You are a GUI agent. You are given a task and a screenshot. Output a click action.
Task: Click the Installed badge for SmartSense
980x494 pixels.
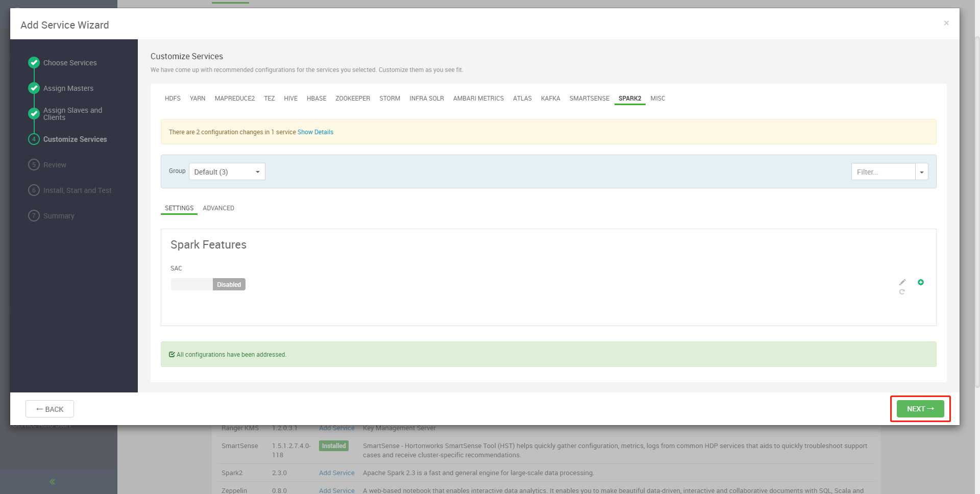(x=334, y=446)
